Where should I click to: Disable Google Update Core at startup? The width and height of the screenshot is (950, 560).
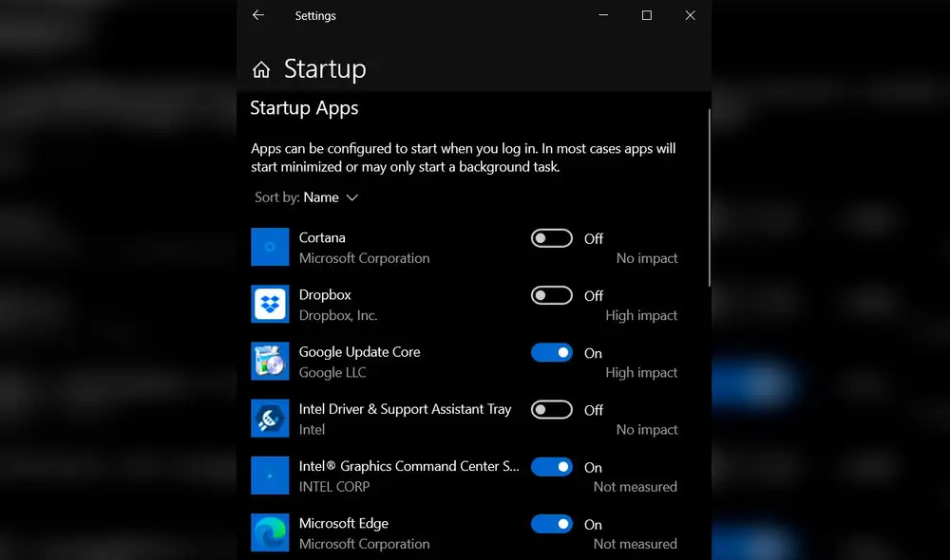551,352
